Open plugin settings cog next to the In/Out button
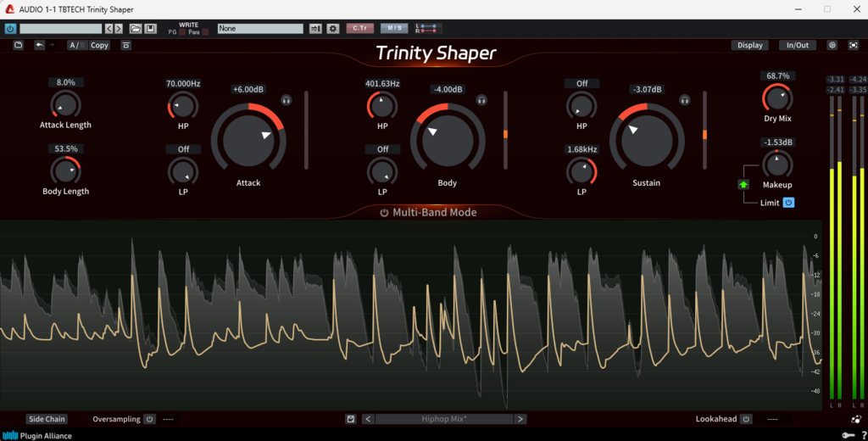The height and width of the screenshot is (441, 868). [832, 46]
